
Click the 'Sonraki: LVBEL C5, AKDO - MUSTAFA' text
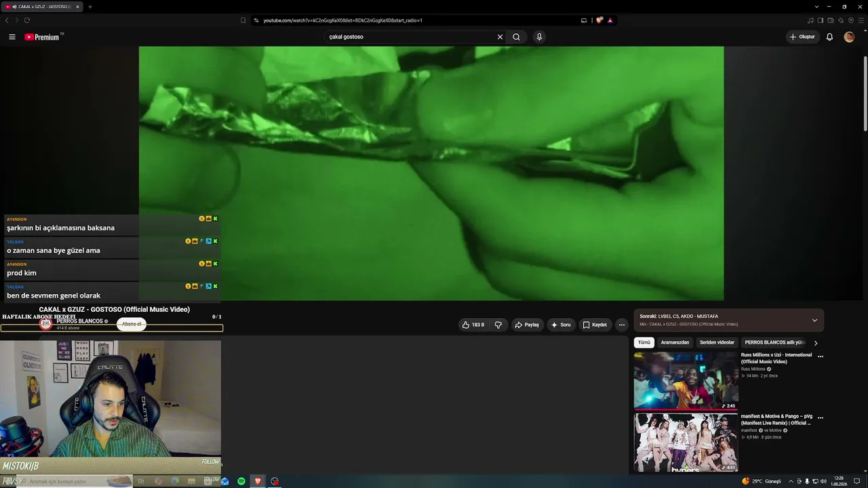679,317
